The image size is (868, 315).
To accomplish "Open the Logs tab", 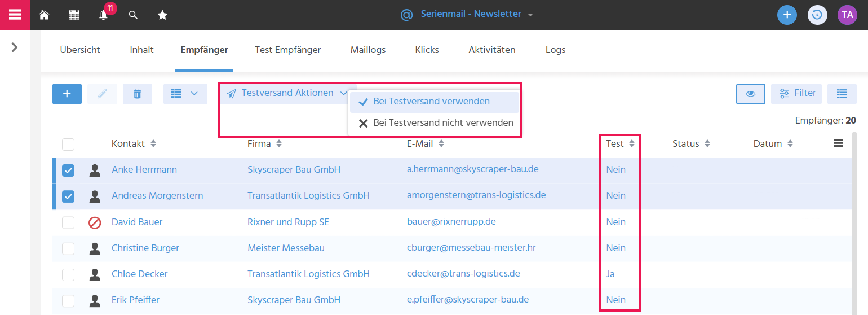I will [x=555, y=50].
